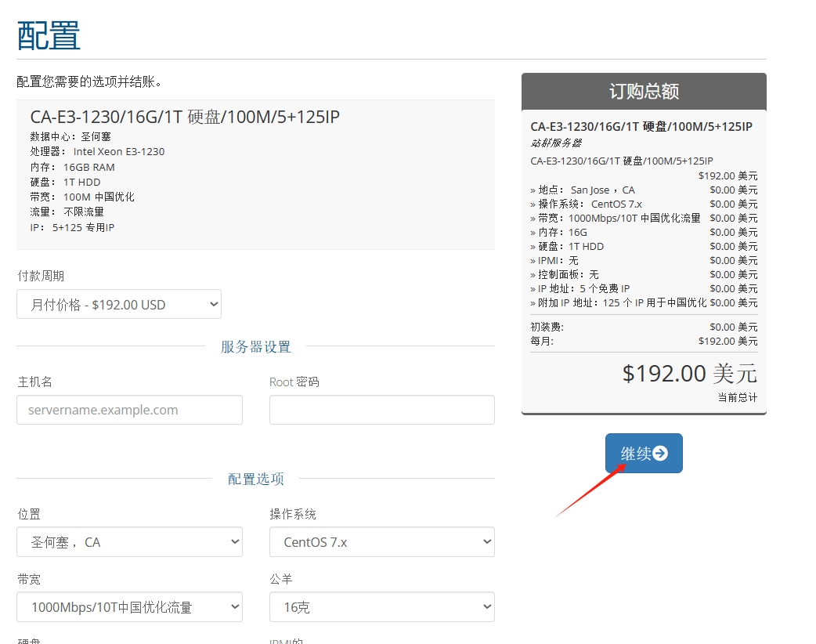Select the 订购总额 summary header
Image resolution: width=816 pixels, height=644 pixels.
[x=644, y=92]
